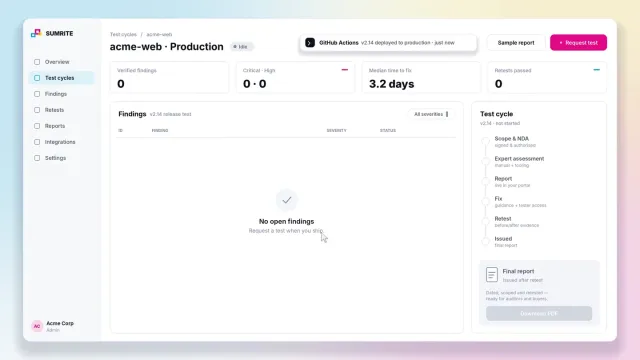Click the Retests passed card
Viewport: 640px width, 360px height.
547,78
